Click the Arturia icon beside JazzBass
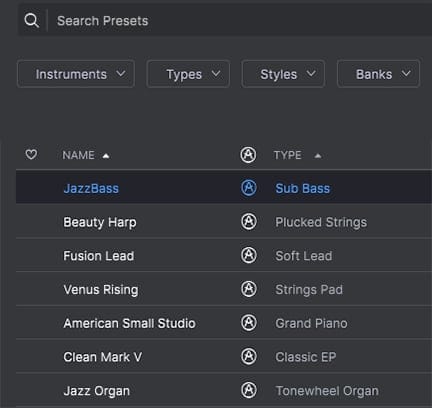432x408 pixels. point(249,188)
